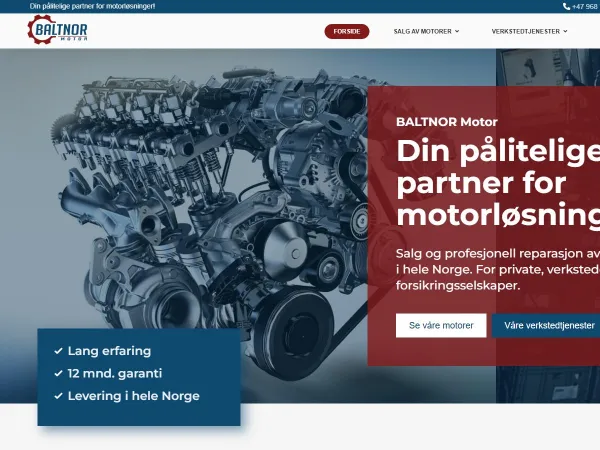This screenshot has height=450, width=600.
Task: Click the BALTNOR Motor logo
Action: tap(57, 29)
